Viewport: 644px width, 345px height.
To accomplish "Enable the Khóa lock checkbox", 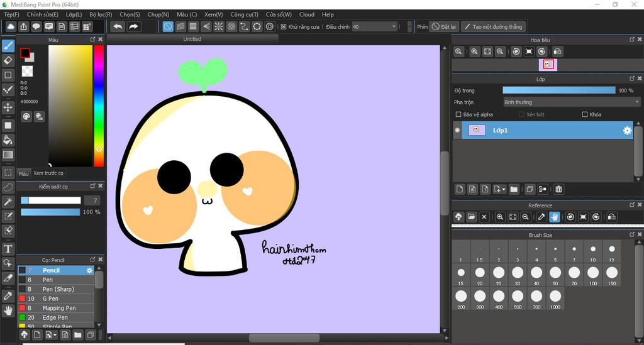I will pyautogui.click(x=585, y=114).
